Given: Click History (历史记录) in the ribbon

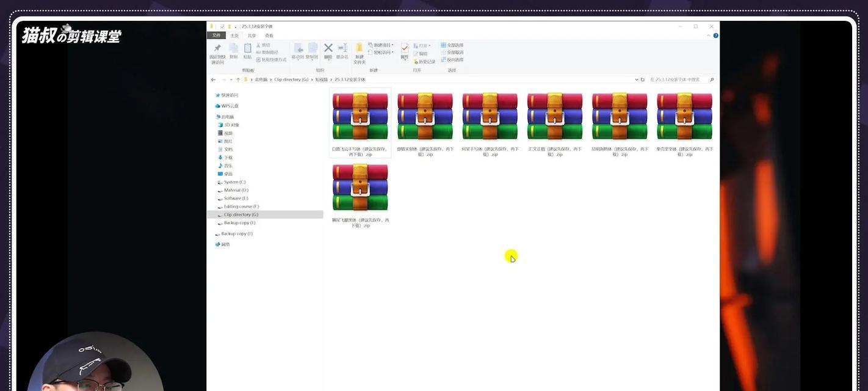Looking at the screenshot, I should 424,62.
